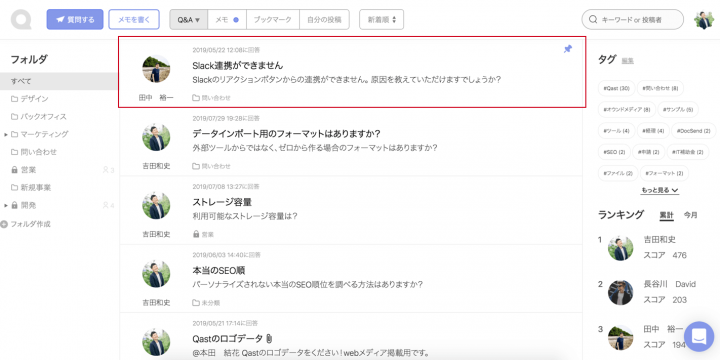Click the lock icon for 営業 folder
The image size is (720, 360).
pyautogui.click(x=14, y=170)
